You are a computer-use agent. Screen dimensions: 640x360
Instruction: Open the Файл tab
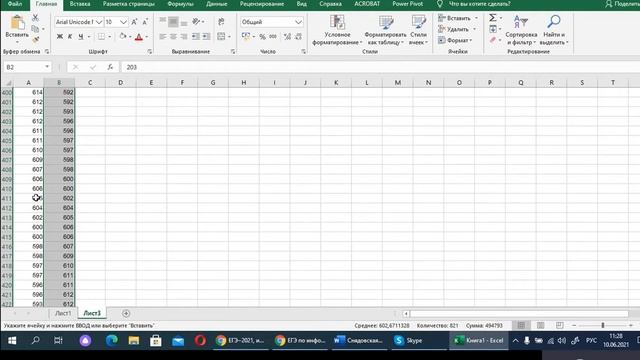[x=15, y=4]
